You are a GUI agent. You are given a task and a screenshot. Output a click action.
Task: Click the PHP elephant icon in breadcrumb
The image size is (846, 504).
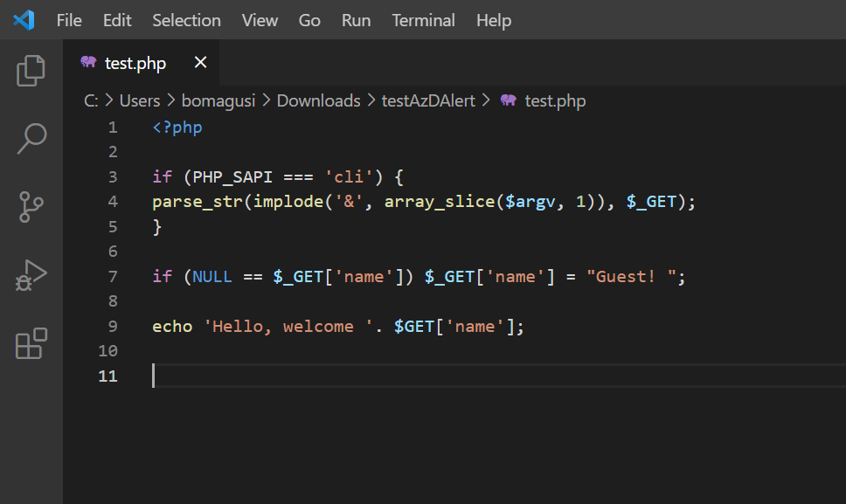(x=509, y=100)
